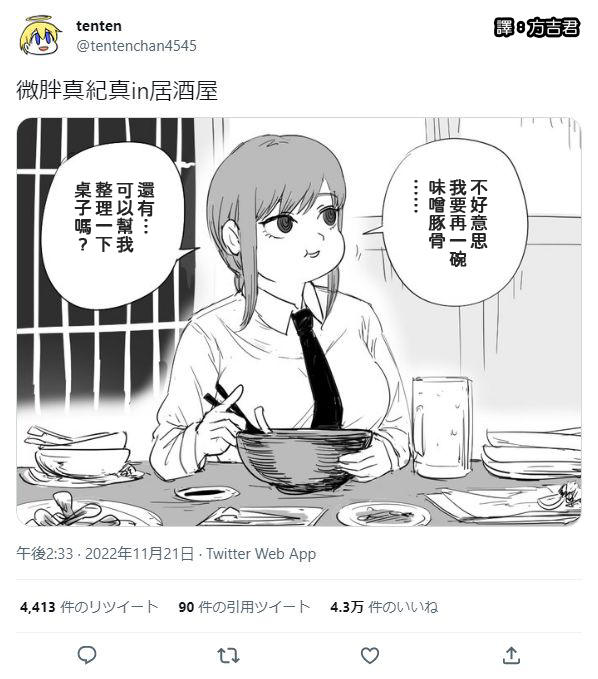
Task: View the 90 quote tweets
Action: point(244,607)
